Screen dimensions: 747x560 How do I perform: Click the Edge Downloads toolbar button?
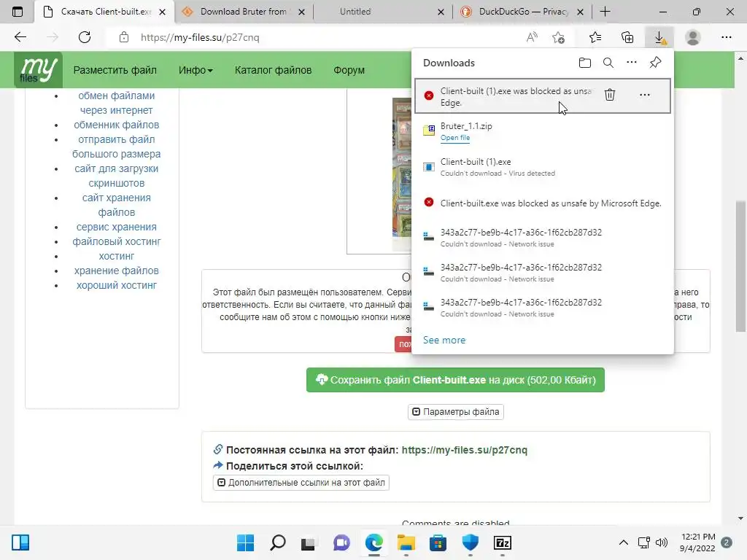point(659,38)
